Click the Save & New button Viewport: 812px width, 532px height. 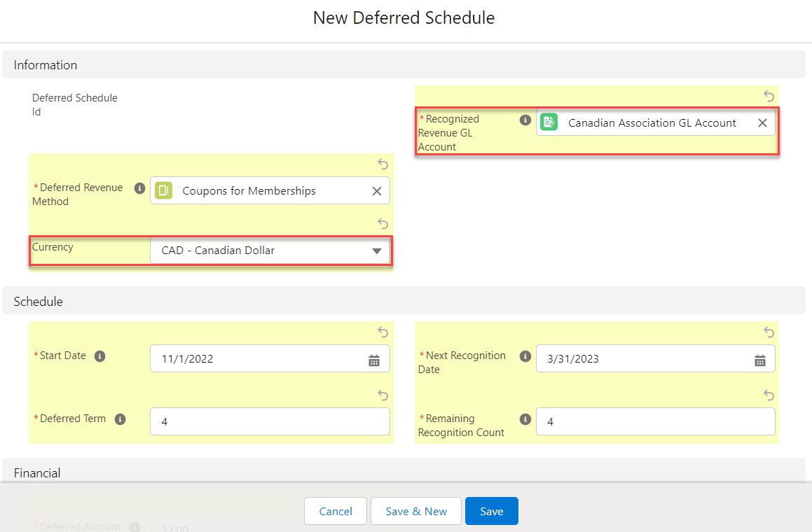[415, 511]
